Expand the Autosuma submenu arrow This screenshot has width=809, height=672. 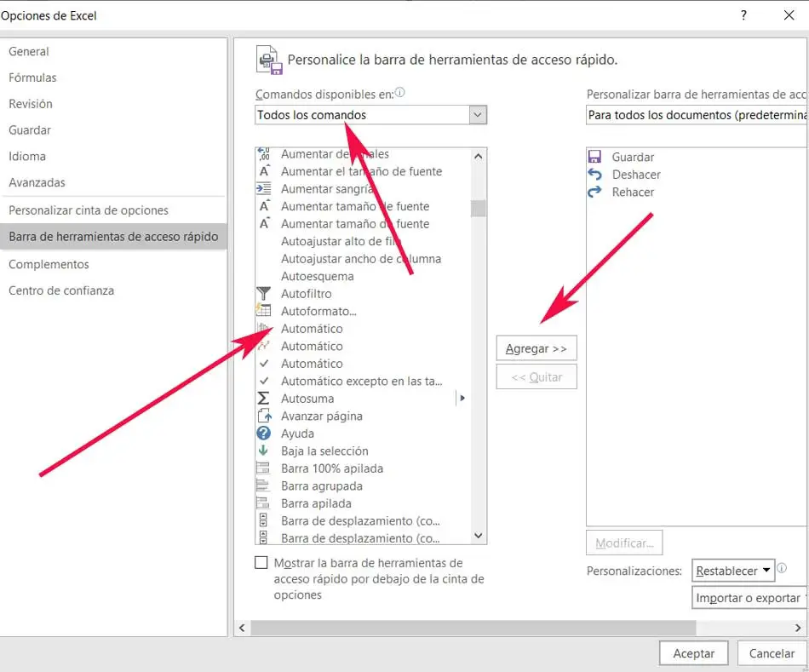[462, 398]
